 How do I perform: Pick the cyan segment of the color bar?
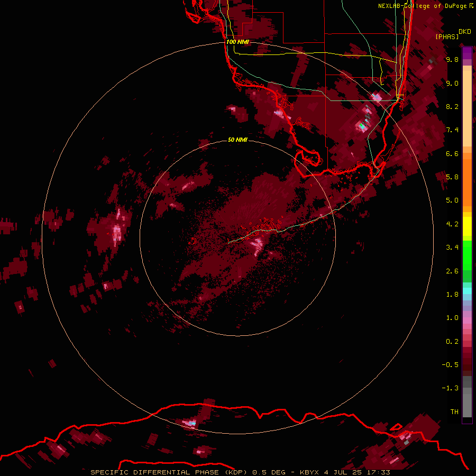(467, 291)
